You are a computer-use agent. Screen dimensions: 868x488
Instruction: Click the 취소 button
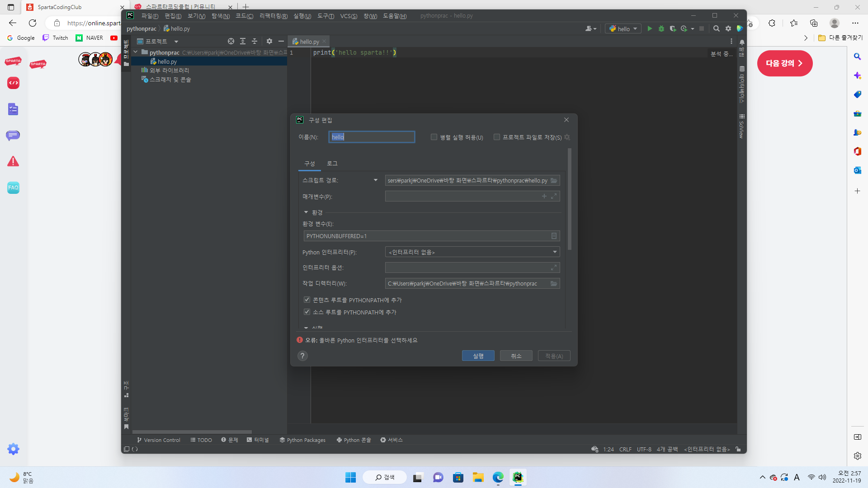point(516,356)
